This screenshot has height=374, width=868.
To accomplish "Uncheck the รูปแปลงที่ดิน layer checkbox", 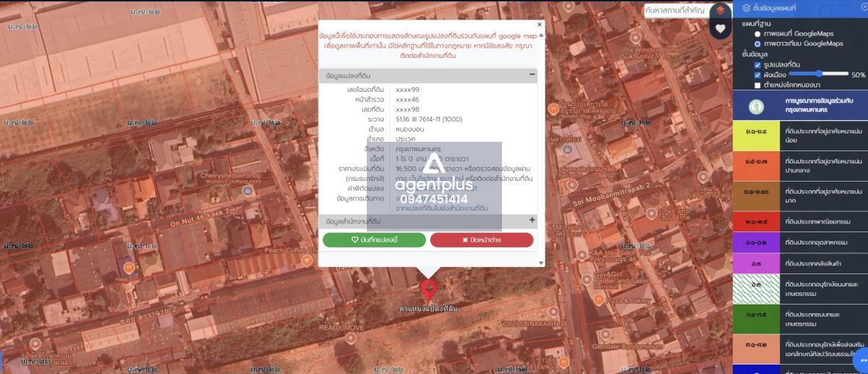I will (757, 65).
